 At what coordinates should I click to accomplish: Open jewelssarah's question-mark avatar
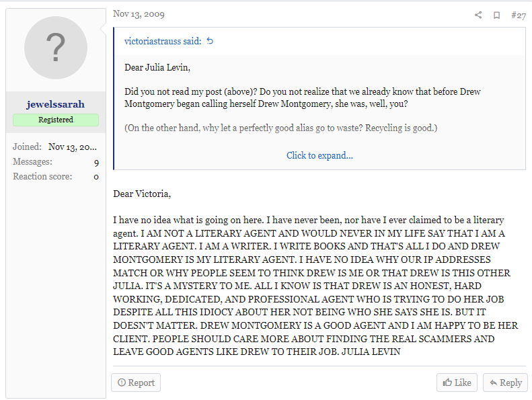(56, 48)
